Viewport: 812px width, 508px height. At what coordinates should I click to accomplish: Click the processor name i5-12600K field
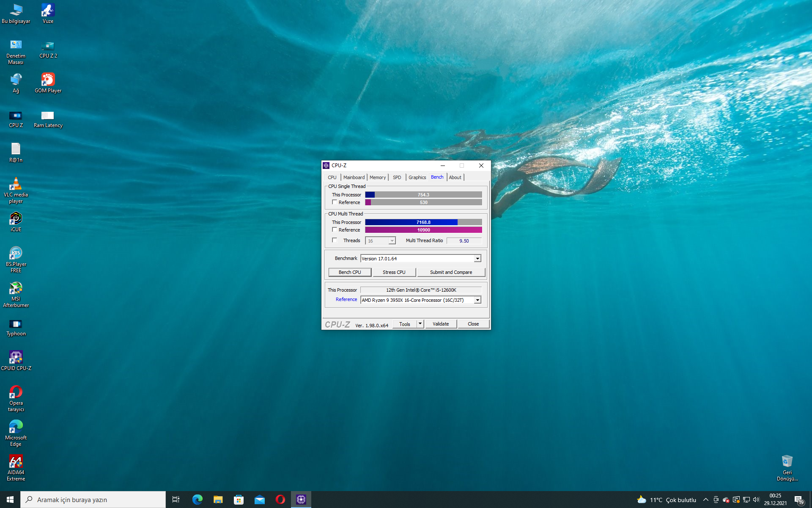[x=421, y=290]
